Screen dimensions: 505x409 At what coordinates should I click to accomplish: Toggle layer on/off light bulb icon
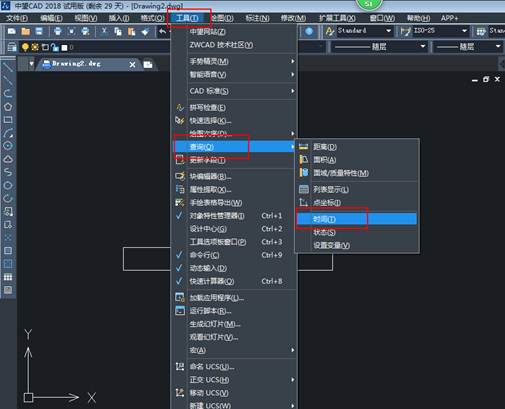(25, 47)
